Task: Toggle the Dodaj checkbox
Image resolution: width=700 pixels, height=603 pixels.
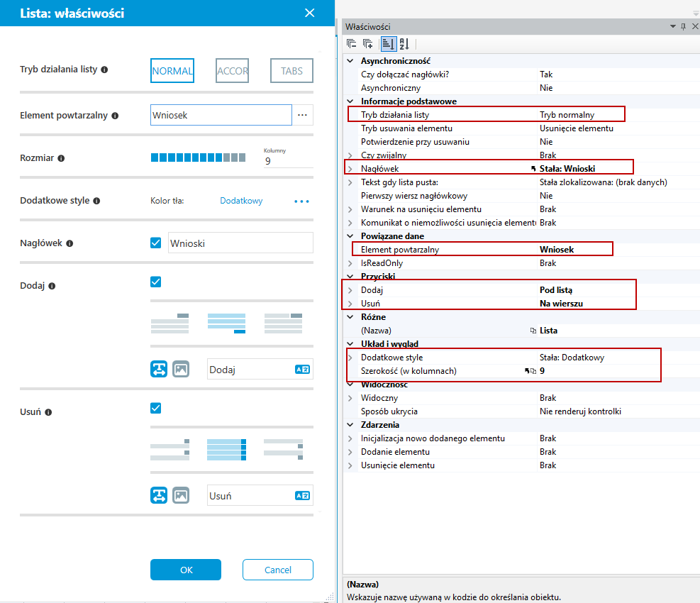Action: [156, 282]
